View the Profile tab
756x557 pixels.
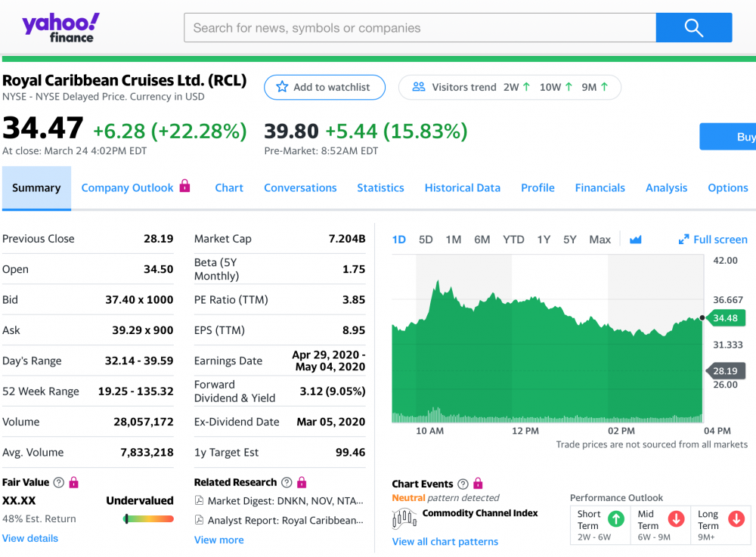(x=538, y=188)
